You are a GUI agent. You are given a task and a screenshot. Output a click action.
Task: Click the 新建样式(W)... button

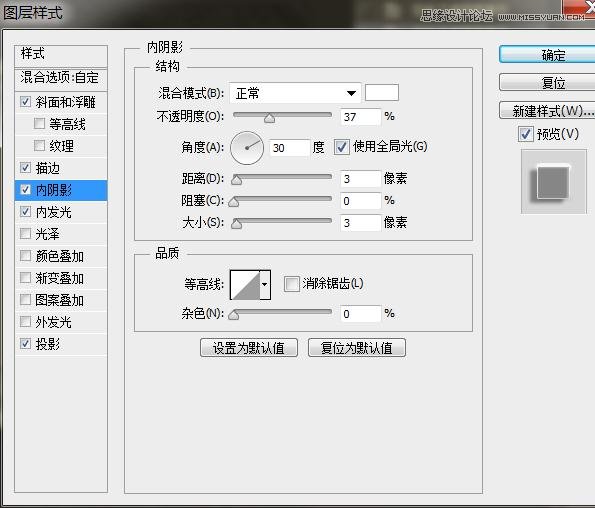pyautogui.click(x=547, y=110)
